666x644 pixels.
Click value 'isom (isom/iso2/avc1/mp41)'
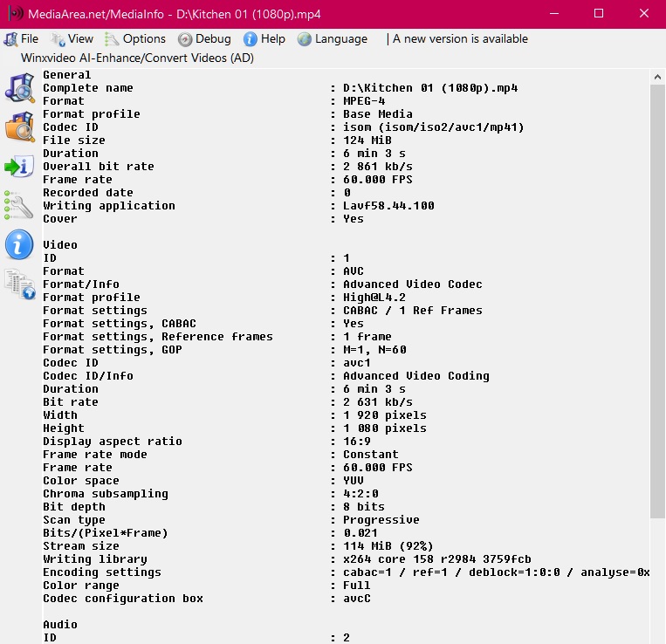click(x=434, y=127)
